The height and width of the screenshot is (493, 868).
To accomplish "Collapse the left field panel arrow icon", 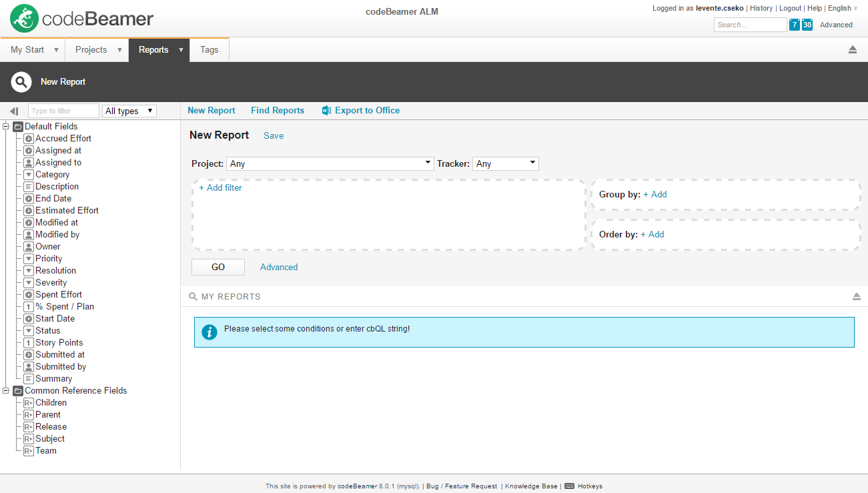I will coord(14,111).
